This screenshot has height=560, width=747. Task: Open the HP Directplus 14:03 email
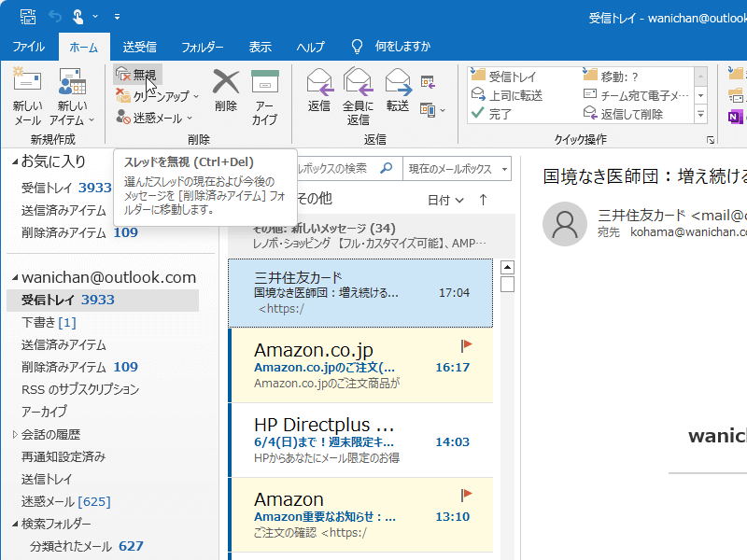click(x=361, y=440)
